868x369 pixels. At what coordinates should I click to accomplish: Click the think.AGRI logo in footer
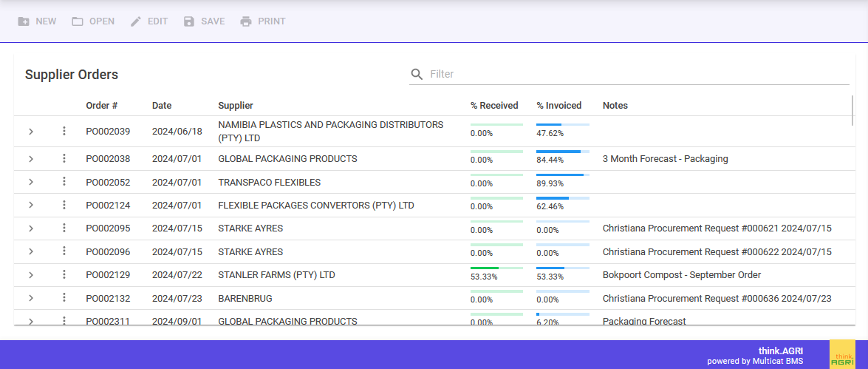tap(842, 354)
